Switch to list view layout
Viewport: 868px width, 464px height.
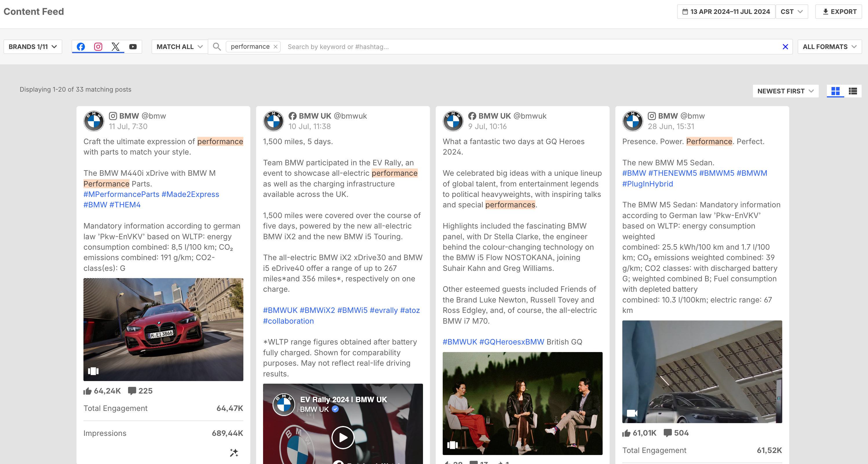[853, 91]
